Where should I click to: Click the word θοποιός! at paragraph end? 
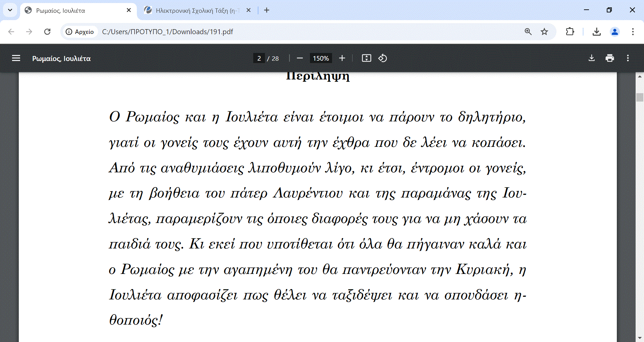click(x=136, y=320)
